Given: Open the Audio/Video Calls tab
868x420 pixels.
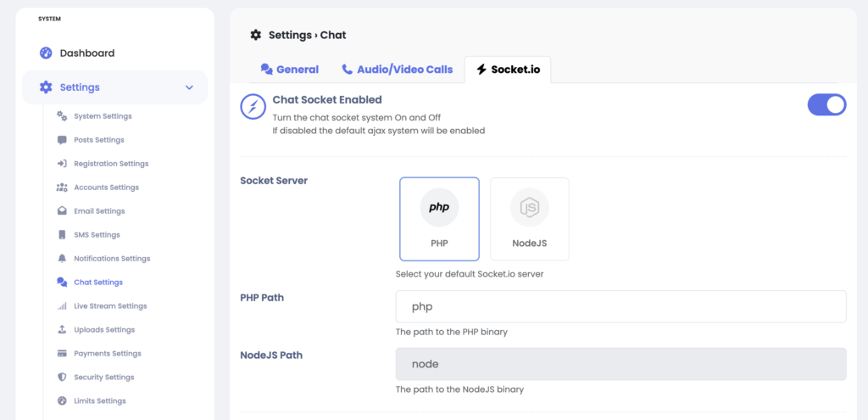Looking at the screenshot, I should coord(398,70).
